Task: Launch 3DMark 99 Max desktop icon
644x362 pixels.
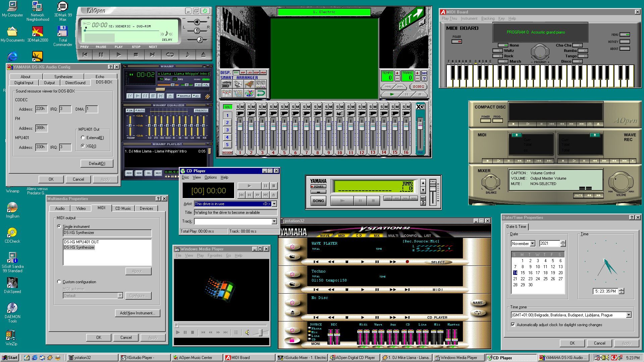Action: coord(63,11)
